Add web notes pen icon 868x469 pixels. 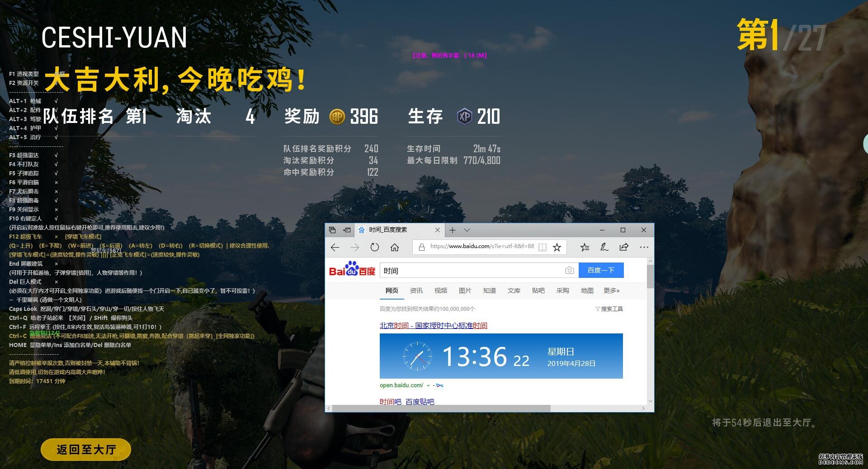click(x=604, y=247)
